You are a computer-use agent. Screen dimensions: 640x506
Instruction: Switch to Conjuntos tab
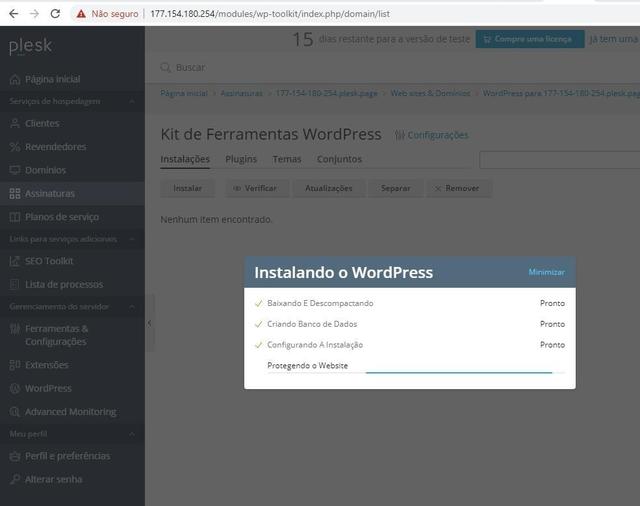(x=339, y=159)
